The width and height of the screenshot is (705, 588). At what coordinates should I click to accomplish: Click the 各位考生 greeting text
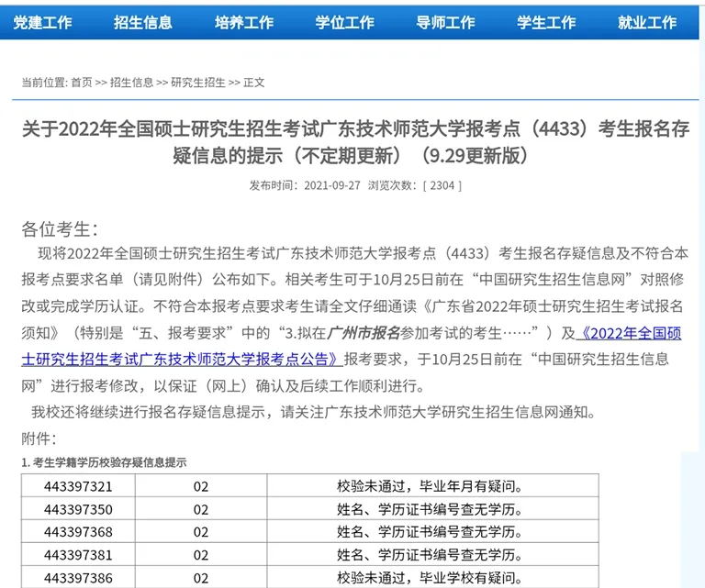(x=60, y=229)
